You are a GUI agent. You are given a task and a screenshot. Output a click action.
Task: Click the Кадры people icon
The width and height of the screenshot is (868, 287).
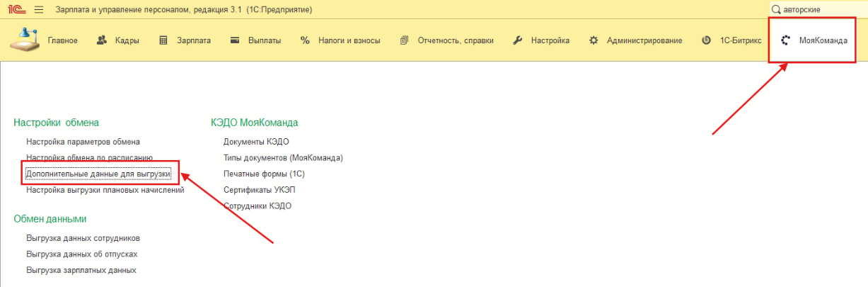click(x=102, y=40)
